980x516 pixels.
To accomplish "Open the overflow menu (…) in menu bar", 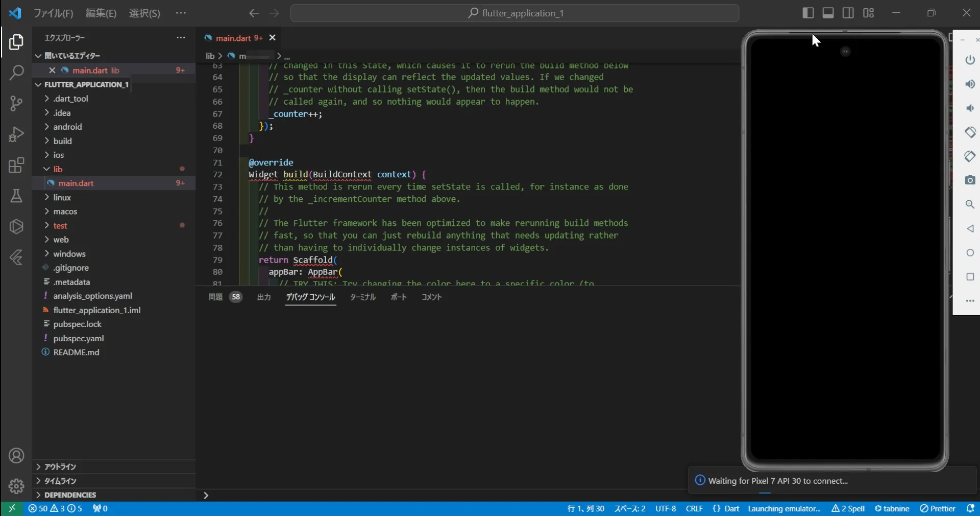I will point(181,13).
